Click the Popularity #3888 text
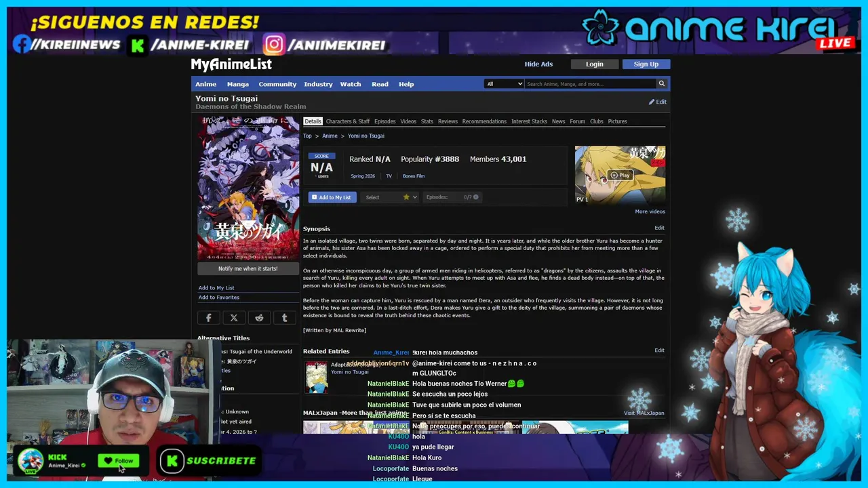The image size is (868, 488). click(430, 159)
